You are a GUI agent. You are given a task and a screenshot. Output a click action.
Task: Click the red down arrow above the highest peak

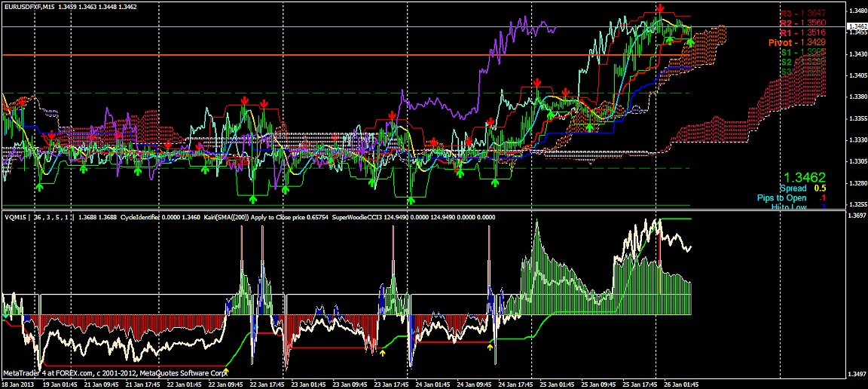660,8
